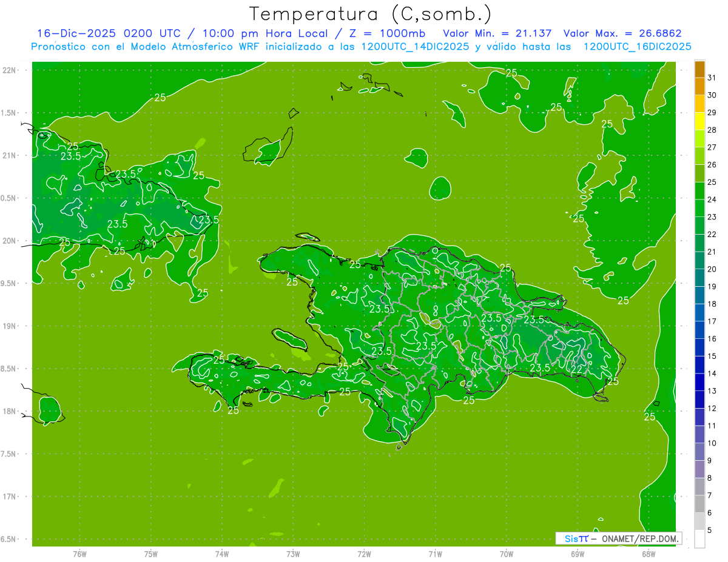Click the "1200UTC_16DIC2025" valid-until time text
The width and height of the screenshot is (728, 562).
pos(638,47)
